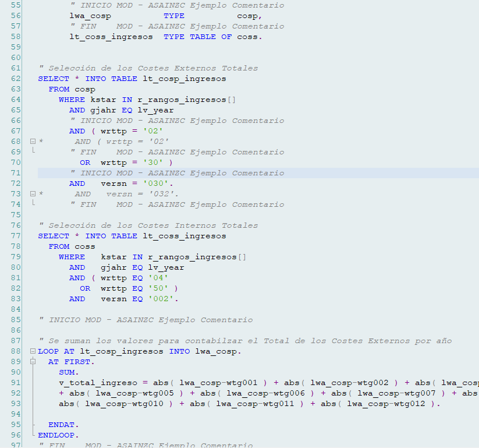
Task: Click the INICIO MOD comment on line 55
Action: click(x=177, y=5)
